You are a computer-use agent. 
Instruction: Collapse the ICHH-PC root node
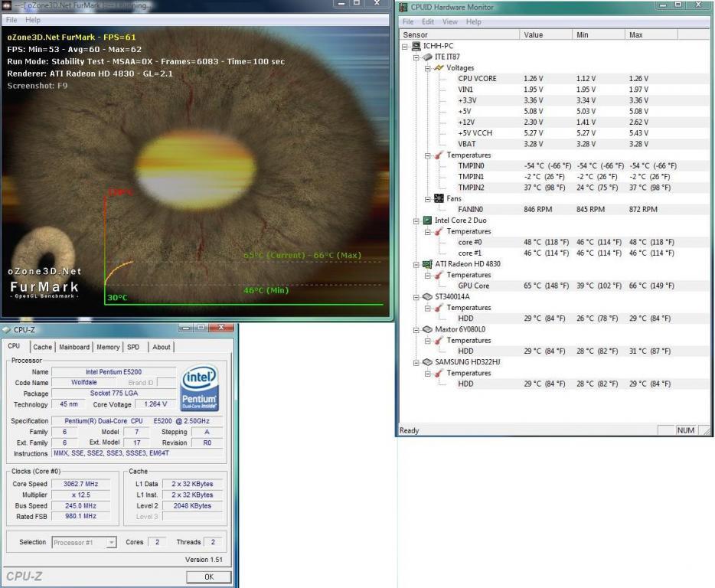click(x=405, y=47)
